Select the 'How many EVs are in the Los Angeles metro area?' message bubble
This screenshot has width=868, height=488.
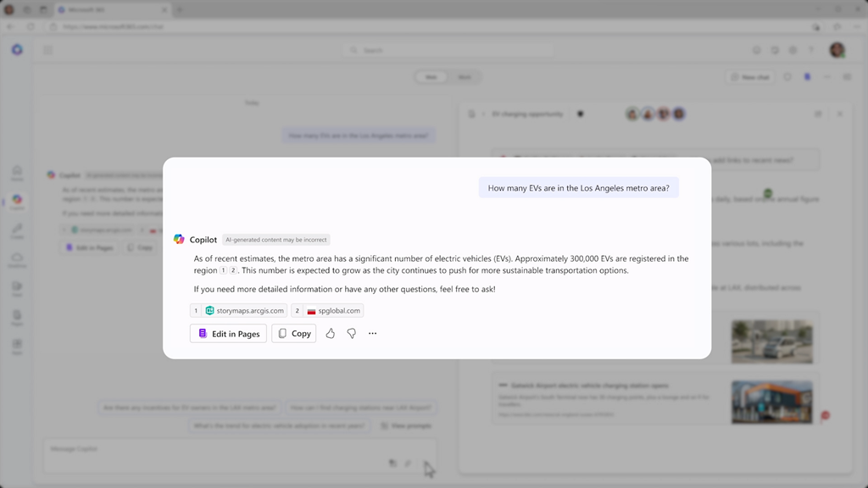(578, 188)
